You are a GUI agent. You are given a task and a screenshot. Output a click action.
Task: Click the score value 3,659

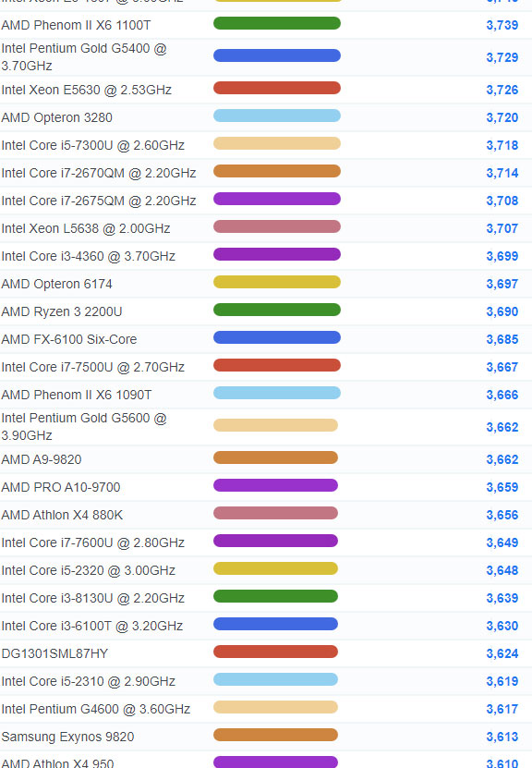click(x=502, y=487)
